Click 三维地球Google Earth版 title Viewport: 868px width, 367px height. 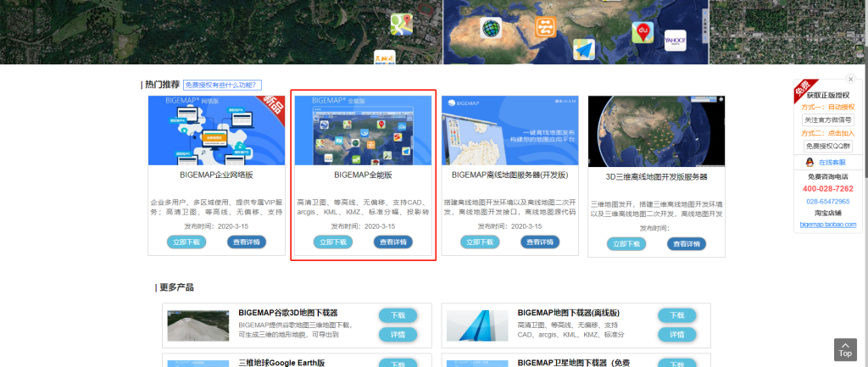click(281, 363)
